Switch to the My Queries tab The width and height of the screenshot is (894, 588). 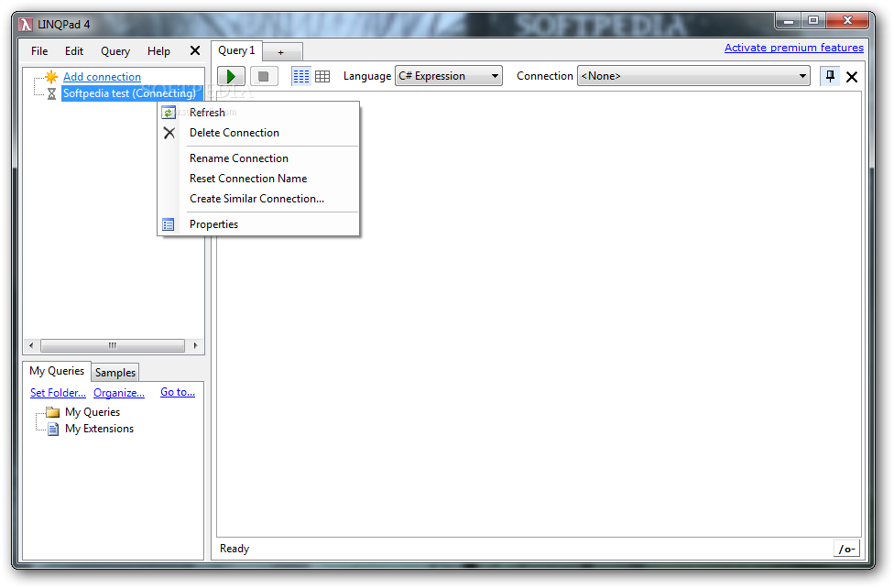point(57,371)
